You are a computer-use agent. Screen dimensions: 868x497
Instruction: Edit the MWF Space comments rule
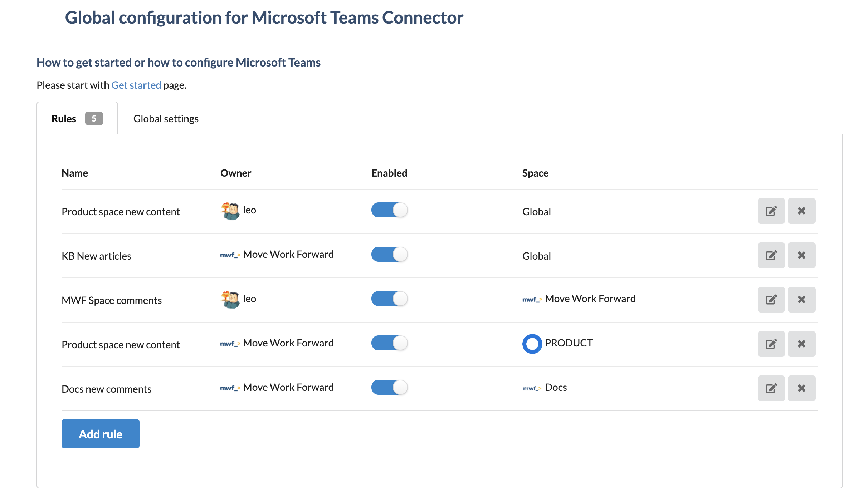coord(771,300)
